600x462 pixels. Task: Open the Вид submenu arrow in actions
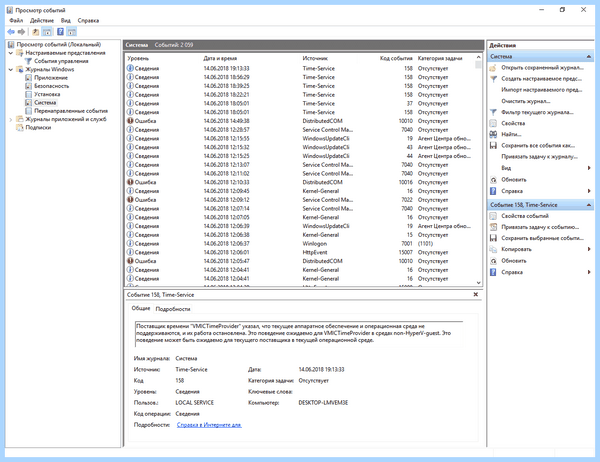589,168
